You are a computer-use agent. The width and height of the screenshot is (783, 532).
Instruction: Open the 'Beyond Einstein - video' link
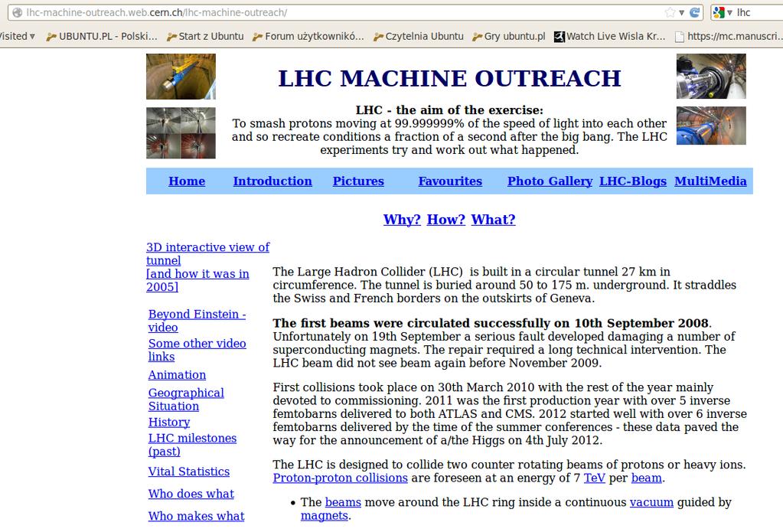pyautogui.click(x=197, y=321)
